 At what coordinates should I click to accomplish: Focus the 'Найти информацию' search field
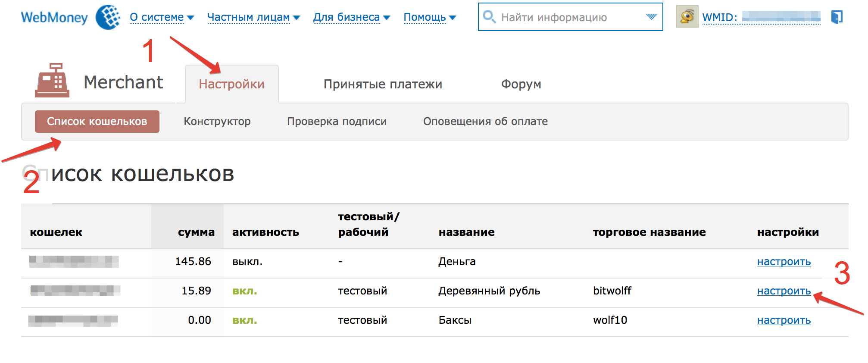click(569, 17)
